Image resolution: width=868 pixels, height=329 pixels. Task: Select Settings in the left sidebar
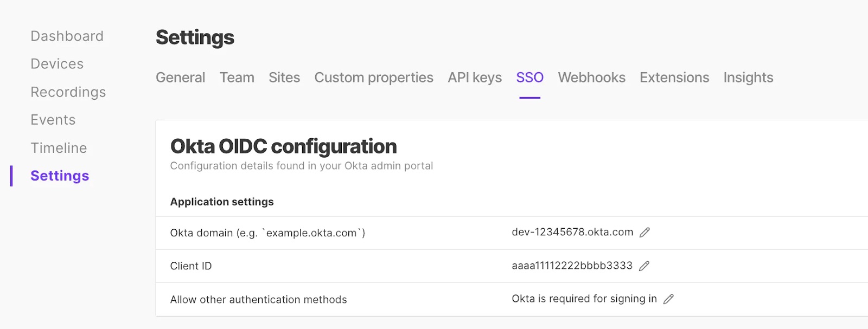click(60, 176)
